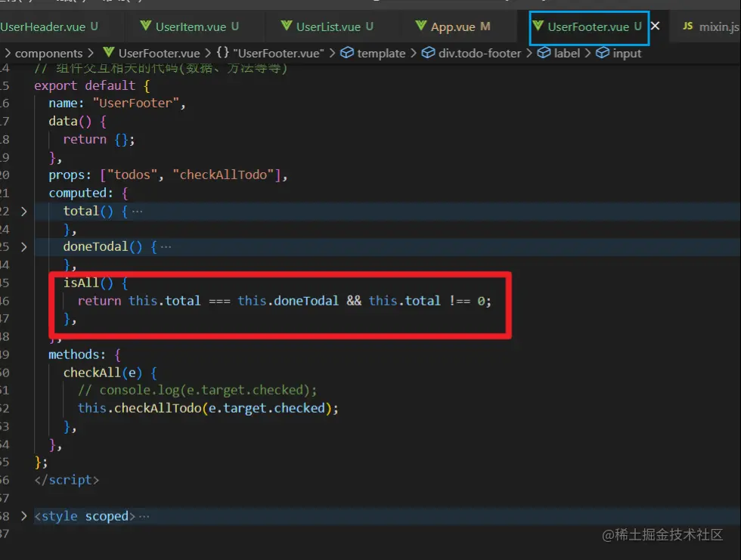741x560 pixels.
Task: Click the computed: keyword
Action: (x=81, y=193)
